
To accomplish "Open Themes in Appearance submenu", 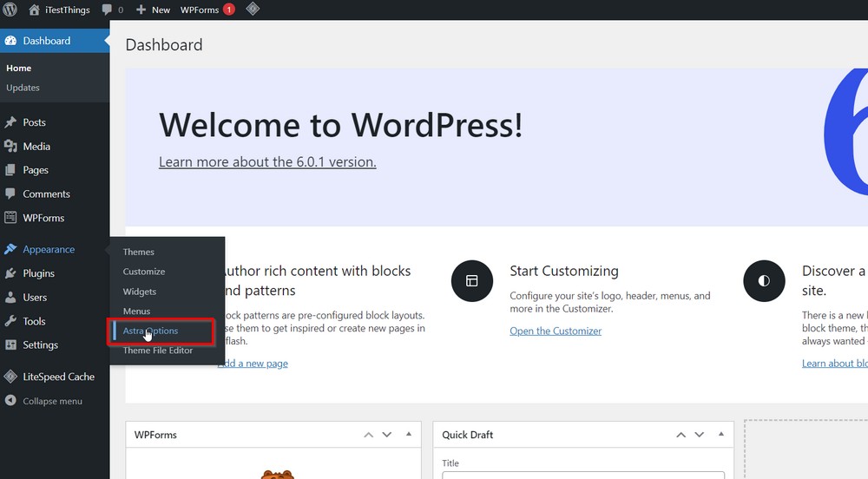I will (x=138, y=252).
